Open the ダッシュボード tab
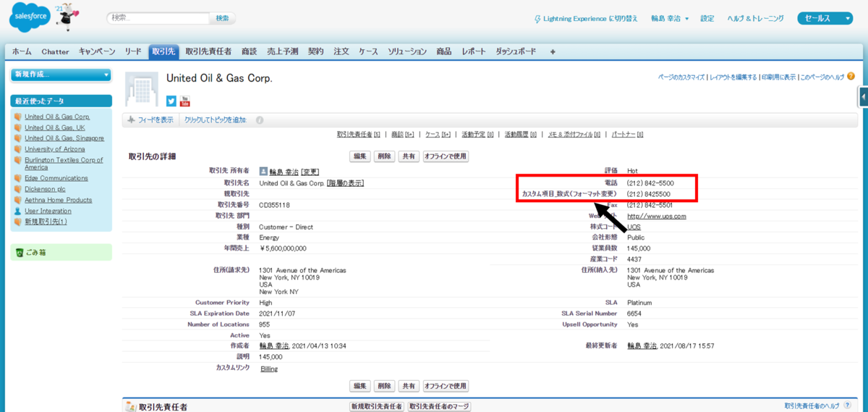This screenshot has width=868, height=412. pyautogui.click(x=516, y=52)
